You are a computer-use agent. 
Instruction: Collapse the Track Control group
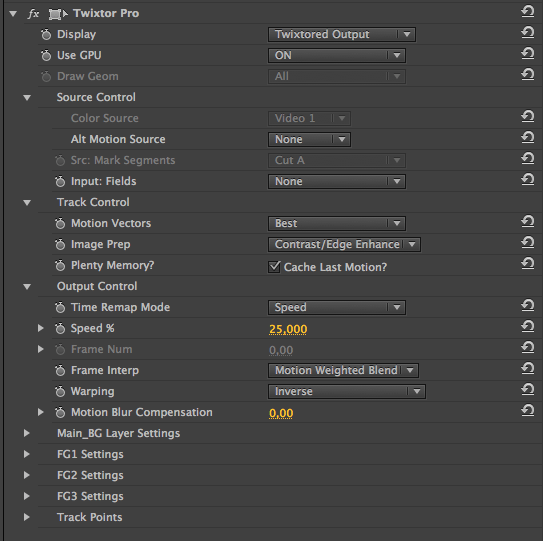click(27, 203)
